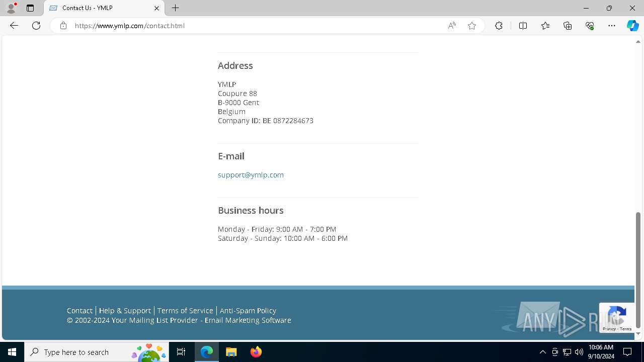Click the taskbar search box
Image resolution: width=644 pixels, height=362 pixels.
tap(96, 352)
